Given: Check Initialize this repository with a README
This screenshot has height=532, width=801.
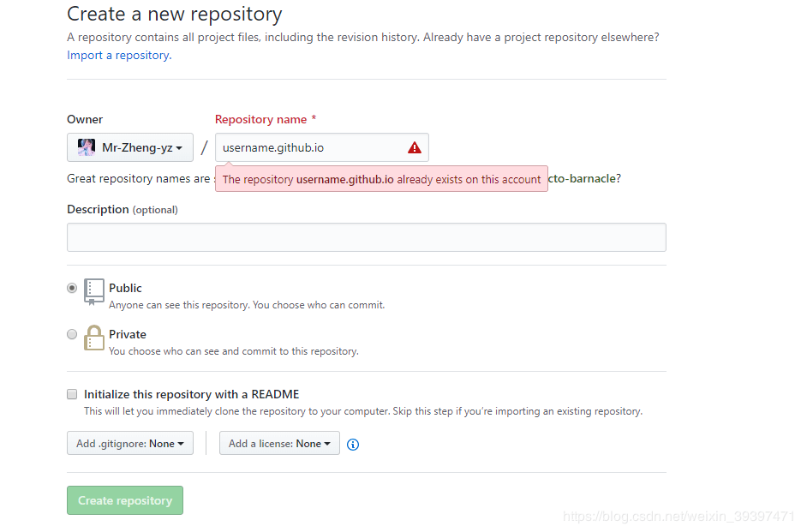Looking at the screenshot, I should click(72, 394).
